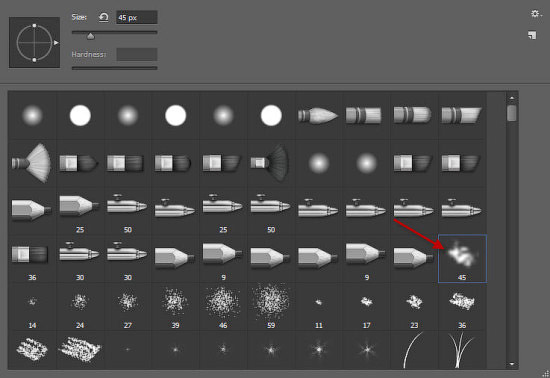Click the angle arrow on brush preview
This screenshot has width=550, height=378.
click(56, 43)
